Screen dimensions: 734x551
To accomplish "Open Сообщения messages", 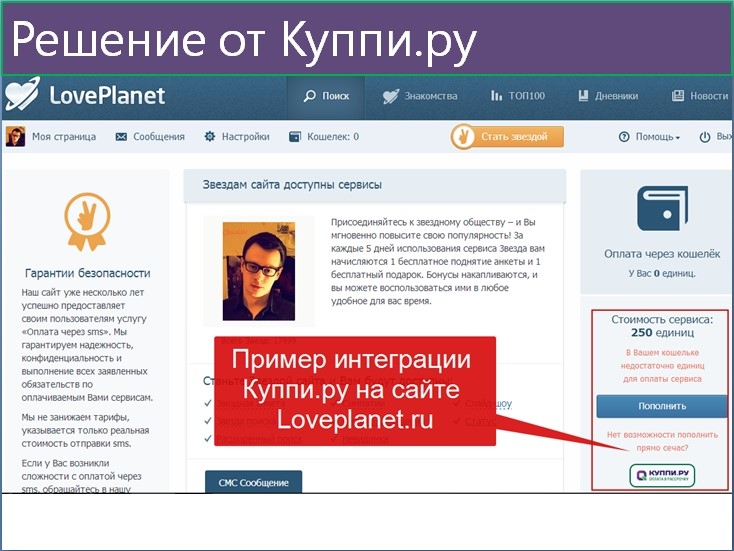I will pos(159,137).
